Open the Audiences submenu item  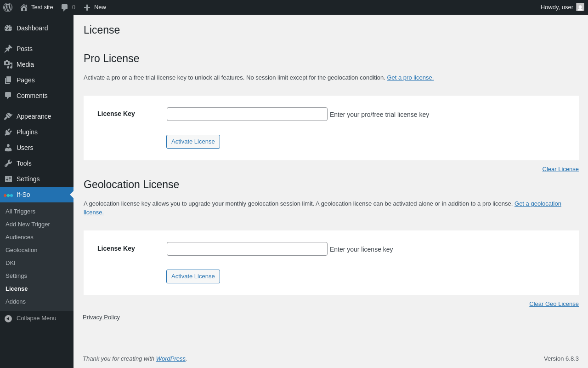point(19,237)
